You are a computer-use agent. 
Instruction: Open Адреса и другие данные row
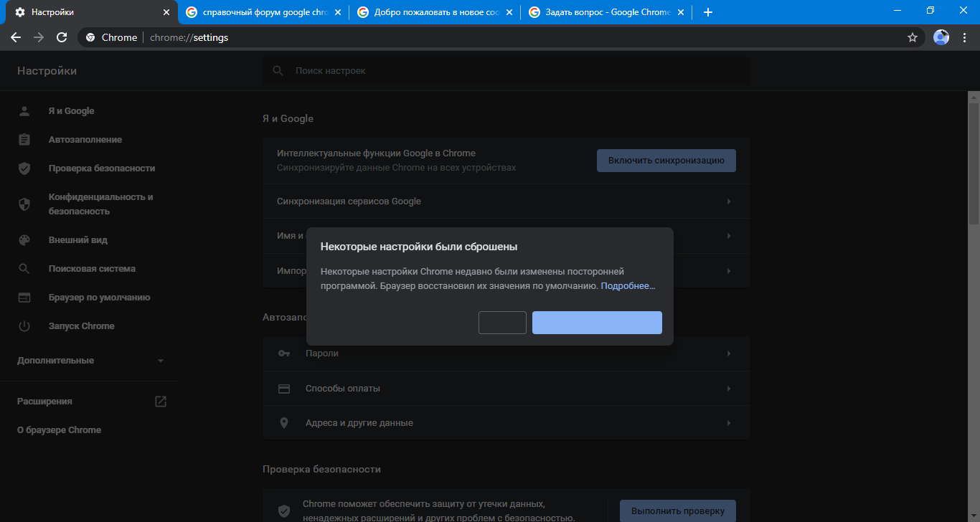tap(507, 423)
